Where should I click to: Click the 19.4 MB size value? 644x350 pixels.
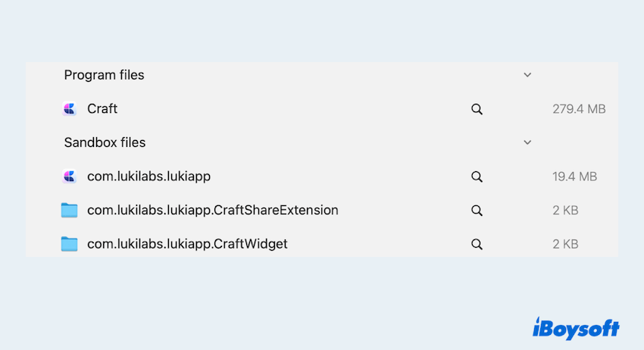(x=574, y=177)
